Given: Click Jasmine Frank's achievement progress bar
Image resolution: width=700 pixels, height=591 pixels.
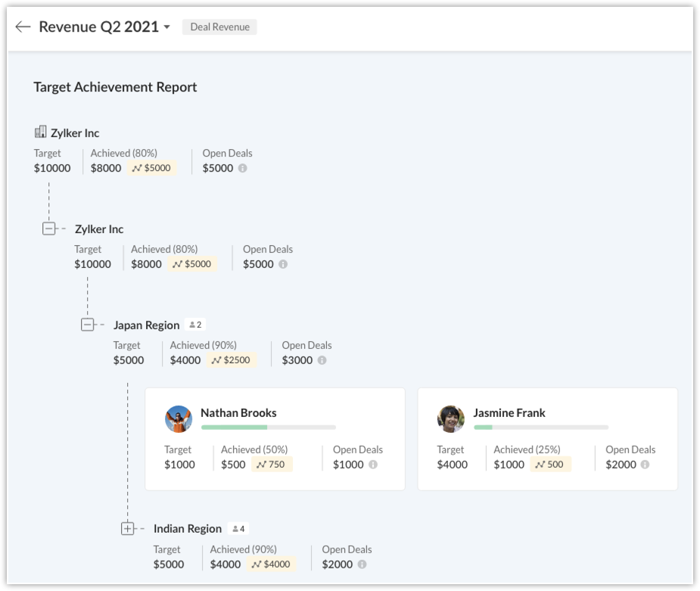Looking at the screenshot, I should click(x=540, y=428).
